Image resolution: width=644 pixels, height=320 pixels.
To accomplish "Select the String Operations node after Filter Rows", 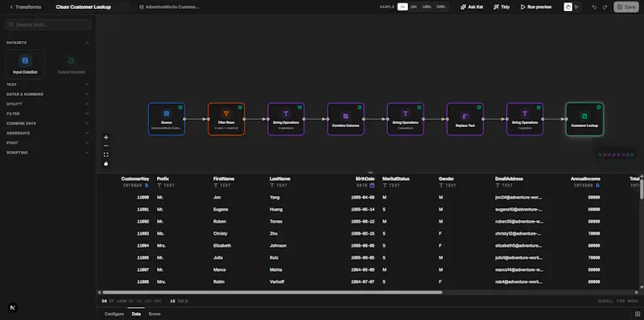I will click(x=286, y=119).
